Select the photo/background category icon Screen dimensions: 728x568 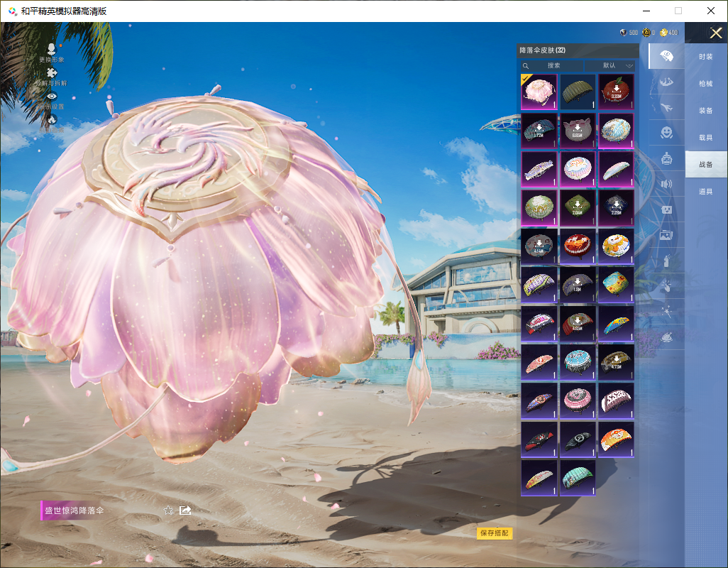coord(666,235)
